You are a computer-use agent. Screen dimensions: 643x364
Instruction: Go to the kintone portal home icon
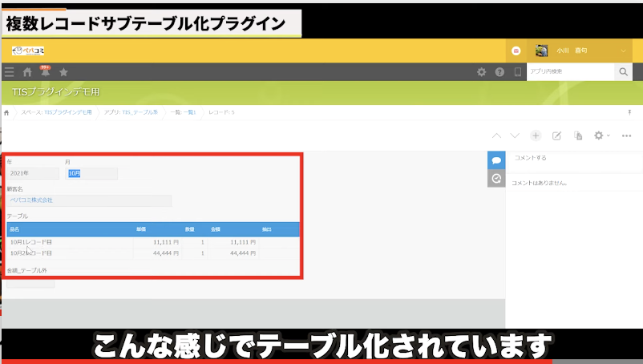pyautogui.click(x=27, y=72)
